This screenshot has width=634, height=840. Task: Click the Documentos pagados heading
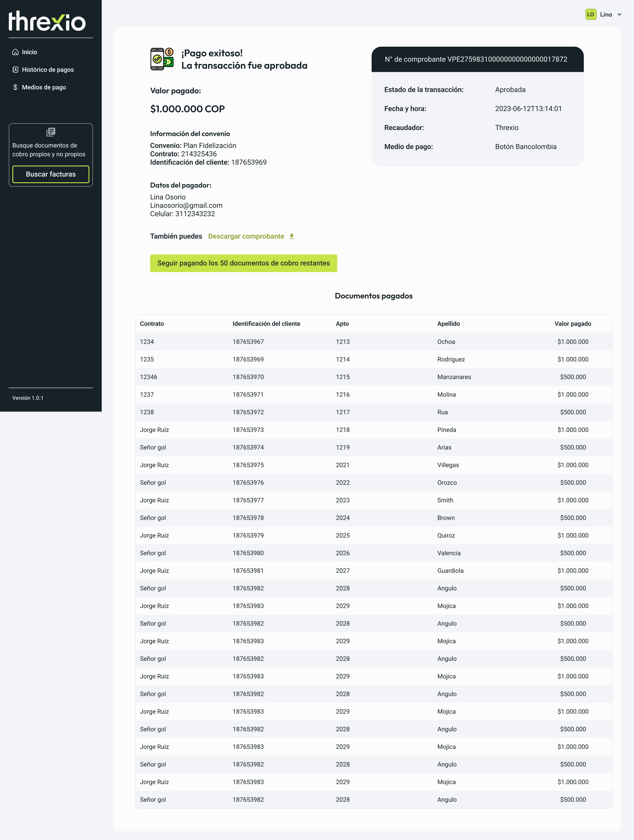pyautogui.click(x=373, y=296)
